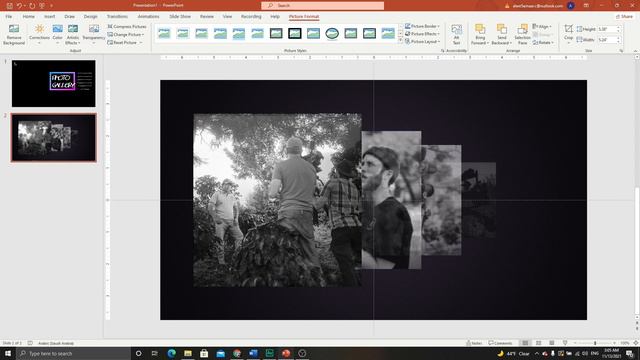Click the title bar Search box
Screen dimensions: 640x360
click(322, 6)
